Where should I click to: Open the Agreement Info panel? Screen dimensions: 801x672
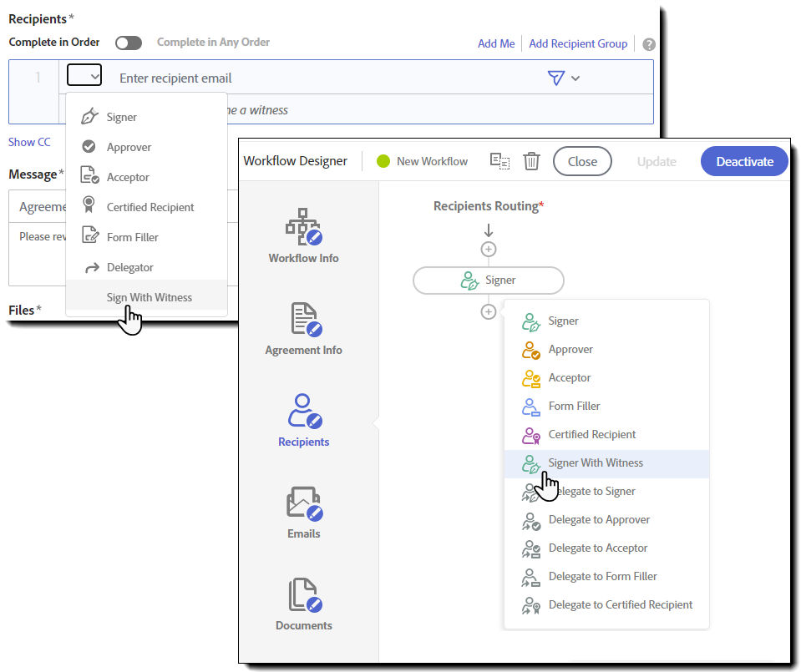point(303,329)
